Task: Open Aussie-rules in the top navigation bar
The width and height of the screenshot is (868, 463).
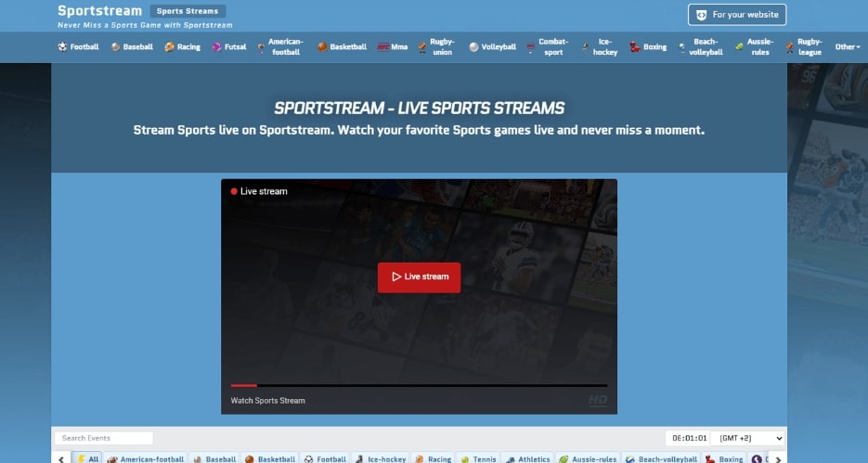Action: coord(755,47)
